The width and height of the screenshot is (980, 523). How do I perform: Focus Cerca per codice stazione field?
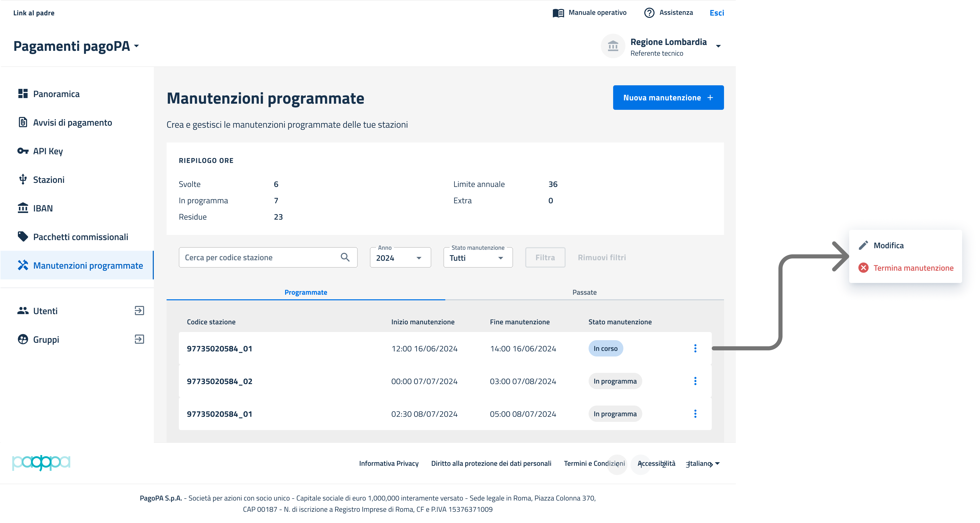pos(259,257)
